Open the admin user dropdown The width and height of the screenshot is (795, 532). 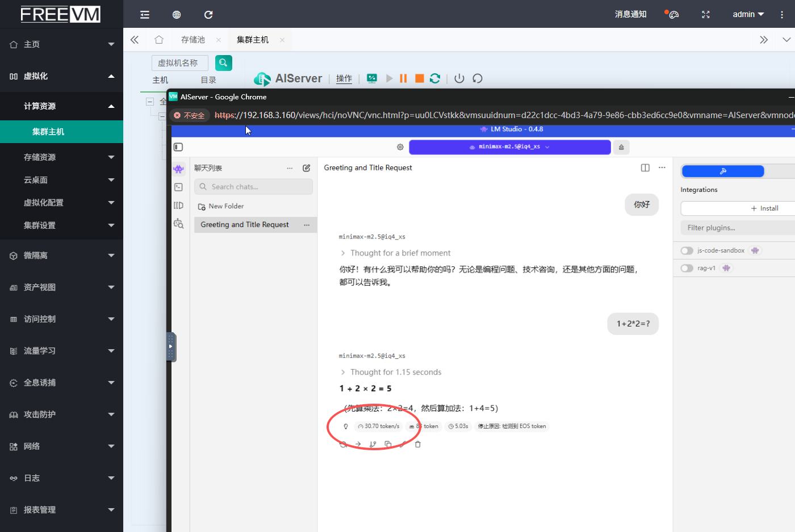[748, 14]
